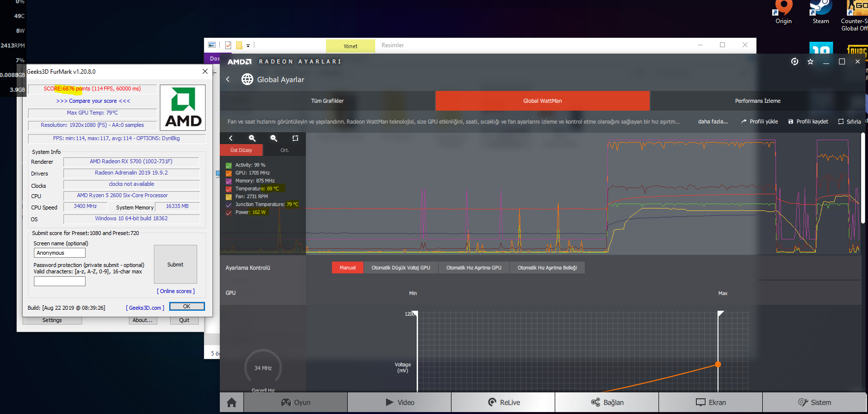Switch to the Tüm Grafikler tab

tap(327, 101)
